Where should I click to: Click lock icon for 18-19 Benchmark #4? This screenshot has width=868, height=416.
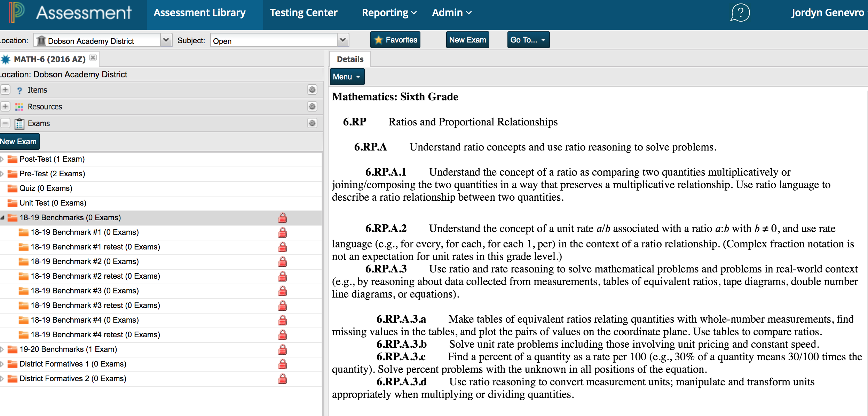pos(283,320)
